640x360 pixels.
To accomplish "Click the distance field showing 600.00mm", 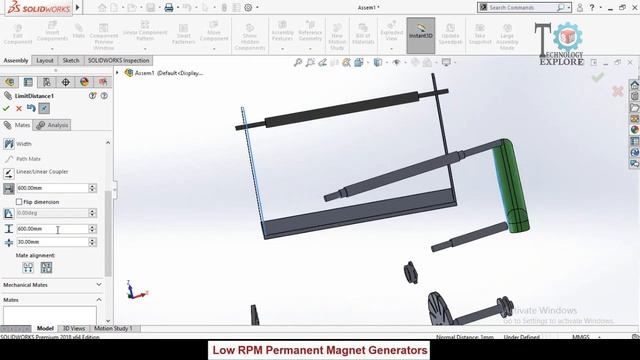I will 52,188.
